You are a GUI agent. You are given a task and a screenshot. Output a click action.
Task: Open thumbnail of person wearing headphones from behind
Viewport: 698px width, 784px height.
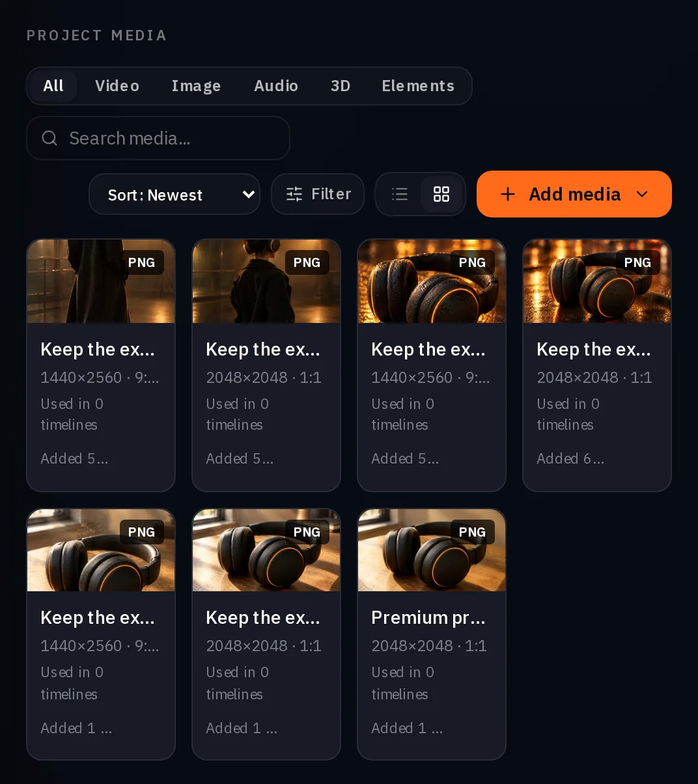266,281
